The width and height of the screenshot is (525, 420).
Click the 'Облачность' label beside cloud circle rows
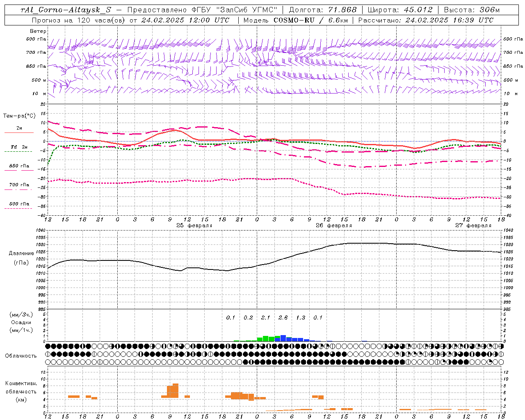tap(21, 356)
